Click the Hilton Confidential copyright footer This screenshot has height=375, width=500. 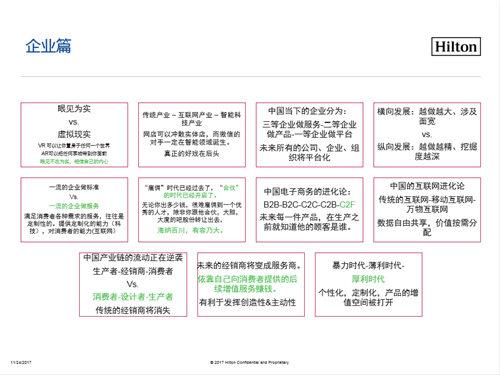(249, 362)
